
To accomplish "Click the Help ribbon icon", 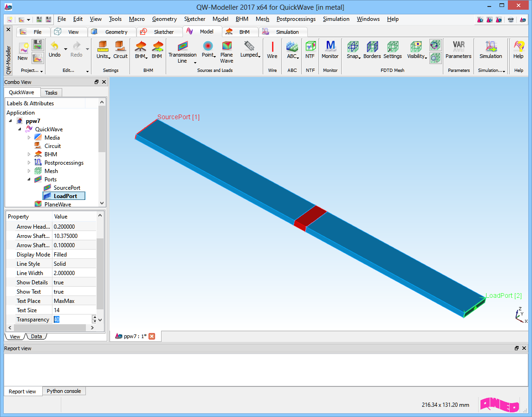I will point(519,46).
